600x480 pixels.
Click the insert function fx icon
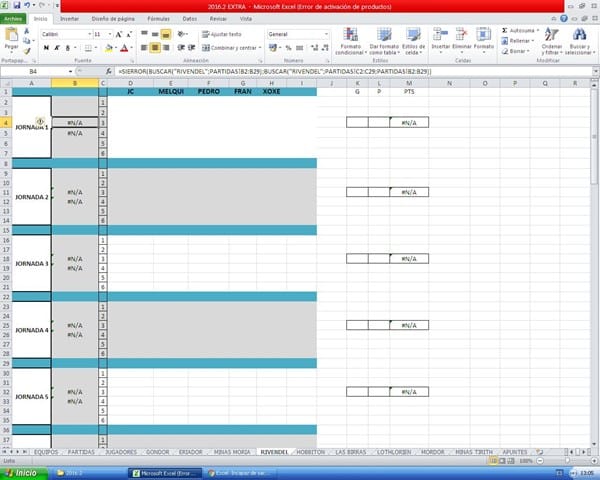coord(109,71)
